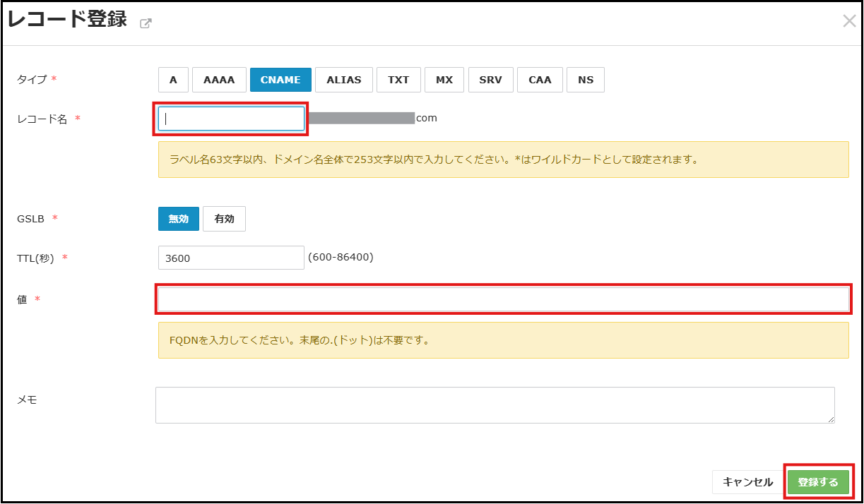The height and width of the screenshot is (504, 864).
Task: Select the A record type
Action: tap(173, 80)
